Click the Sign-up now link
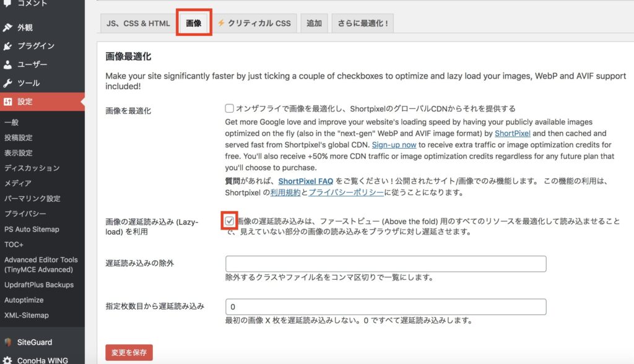 [394, 145]
